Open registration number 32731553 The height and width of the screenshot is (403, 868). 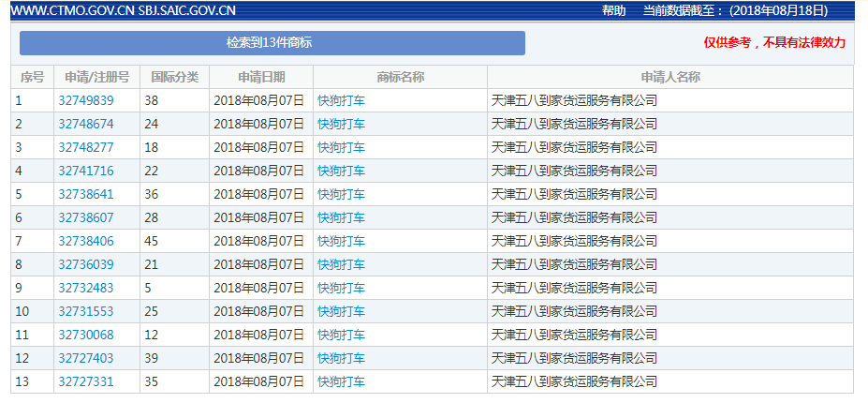(86, 311)
